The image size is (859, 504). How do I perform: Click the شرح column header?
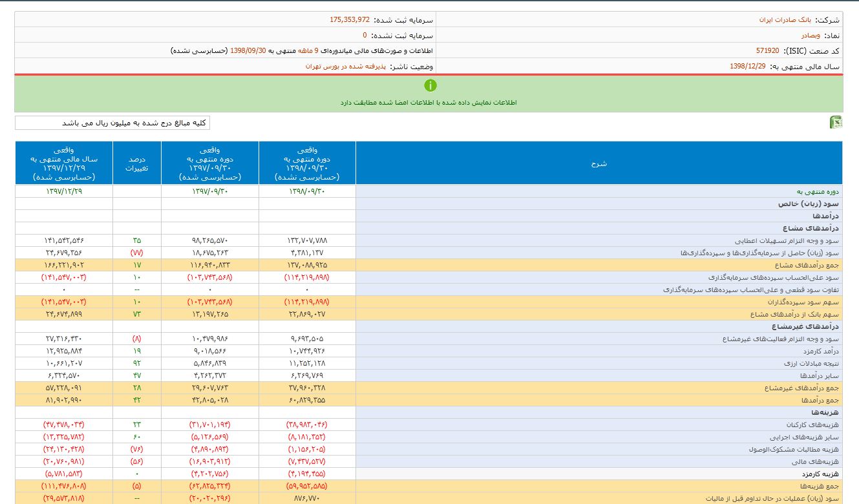[599, 163]
